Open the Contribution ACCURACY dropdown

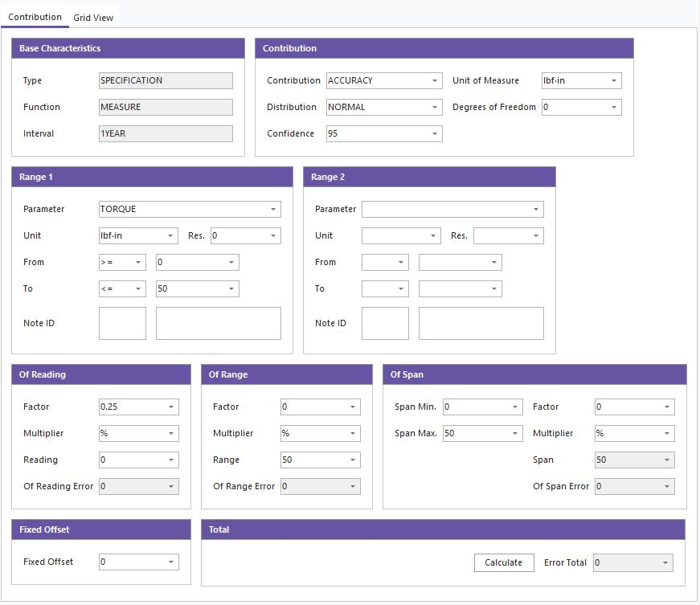pos(435,80)
